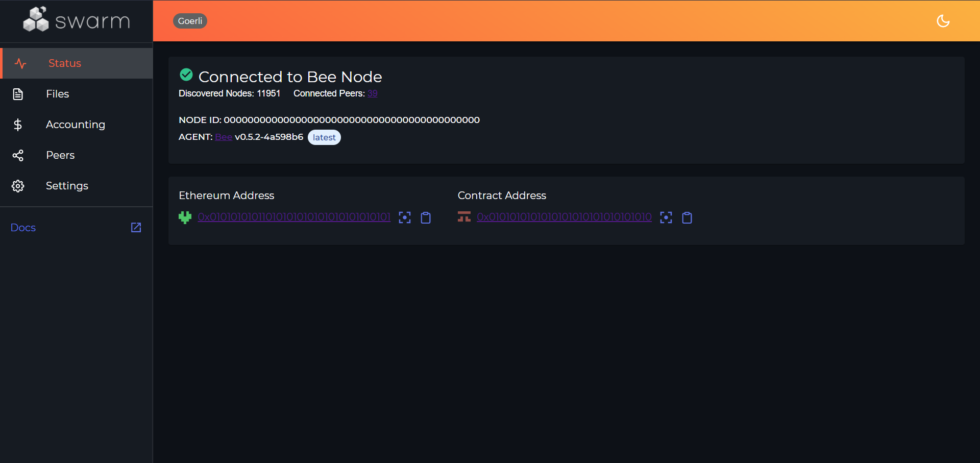Click the NODE ID value text
Viewport: 980px width, 463px height.
(x=352, y=120)
